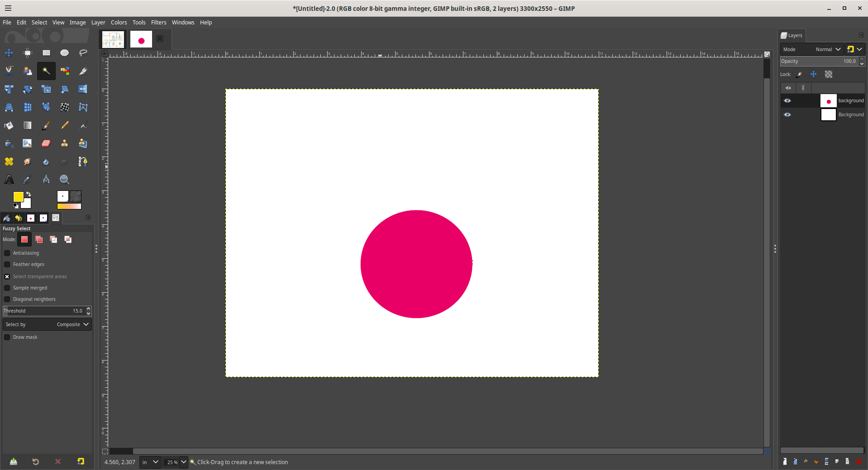868x470 pixels.
Task: Activate the Zoom magnifier tool
Action: point(65,180)
